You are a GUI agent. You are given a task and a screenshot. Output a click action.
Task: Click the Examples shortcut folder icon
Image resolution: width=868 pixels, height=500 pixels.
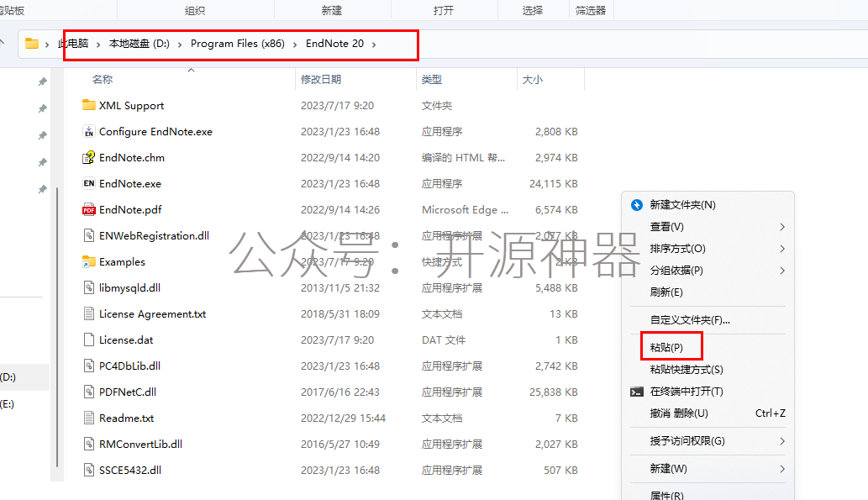click(x=88, y=261)
